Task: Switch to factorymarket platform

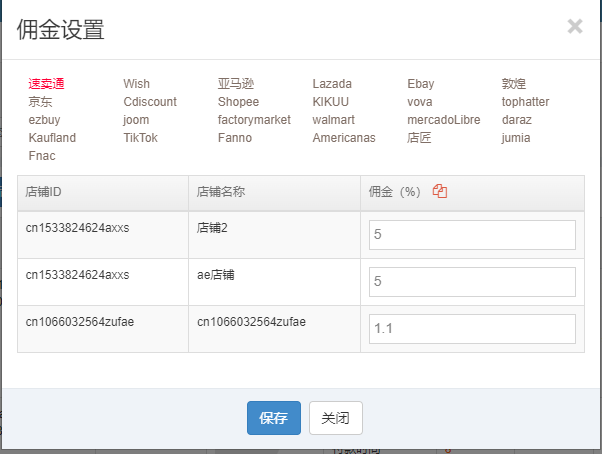Action: pos(254,120)
